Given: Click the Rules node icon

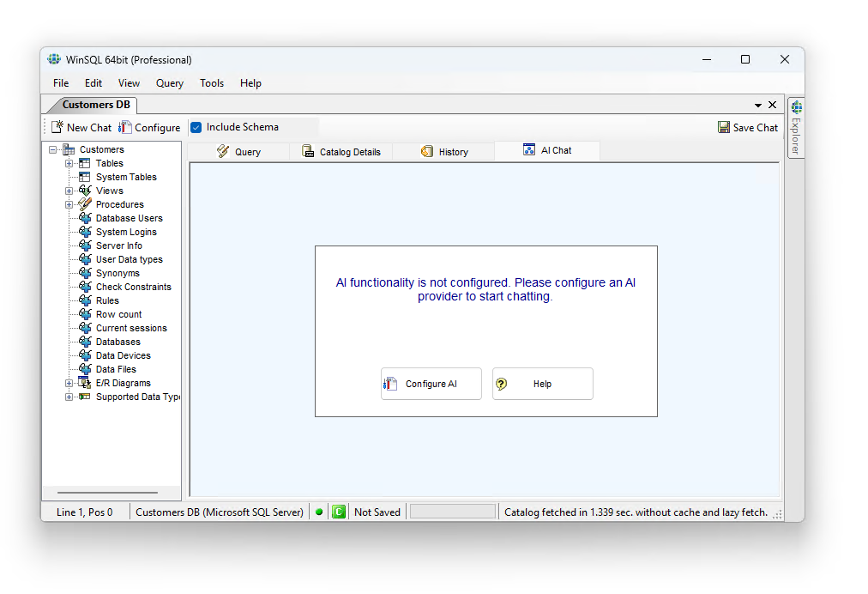Looking at the screenshot, I should (x=85, y=300).
